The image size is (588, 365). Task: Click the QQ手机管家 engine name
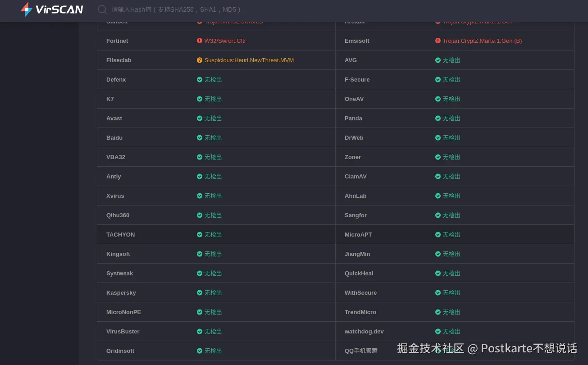[361, 351]
